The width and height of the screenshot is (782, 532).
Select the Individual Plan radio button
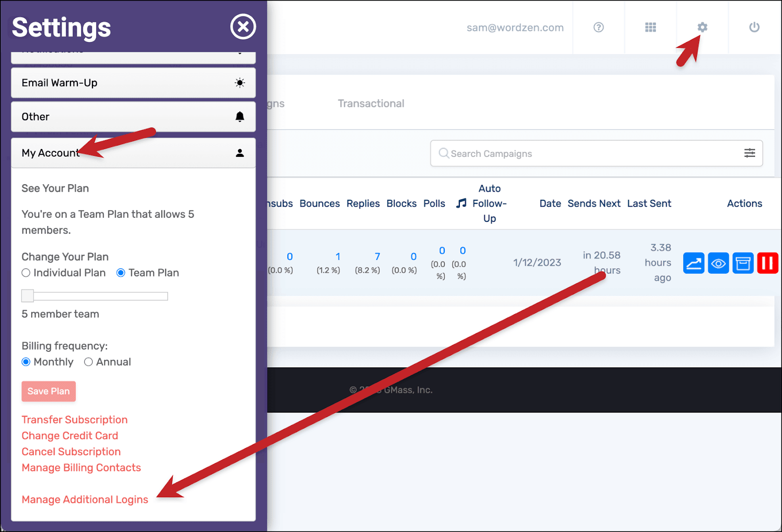point(26,273)
